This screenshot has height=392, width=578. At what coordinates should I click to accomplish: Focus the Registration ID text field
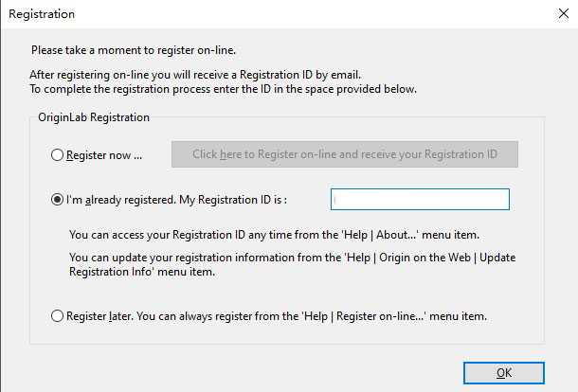(420, 200)
